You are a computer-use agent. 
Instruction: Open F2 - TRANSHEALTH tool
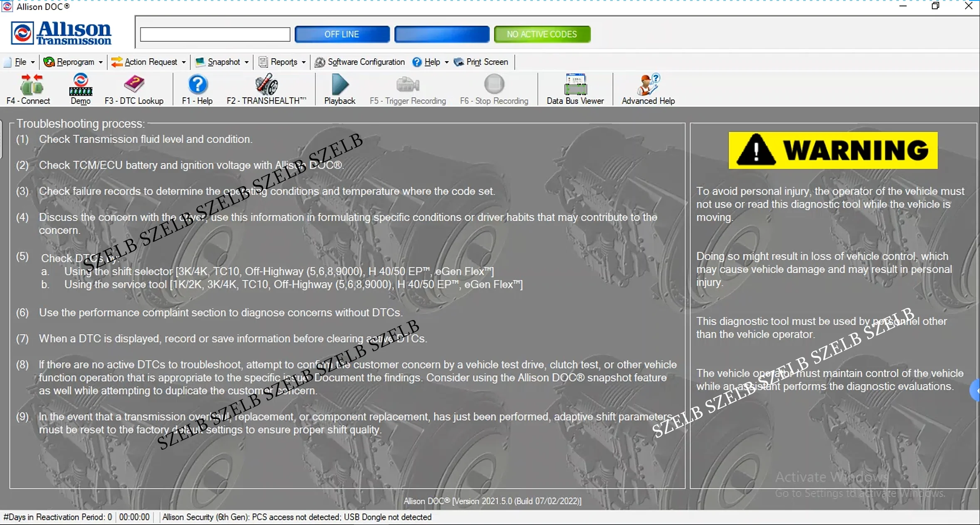coord(266,84)
